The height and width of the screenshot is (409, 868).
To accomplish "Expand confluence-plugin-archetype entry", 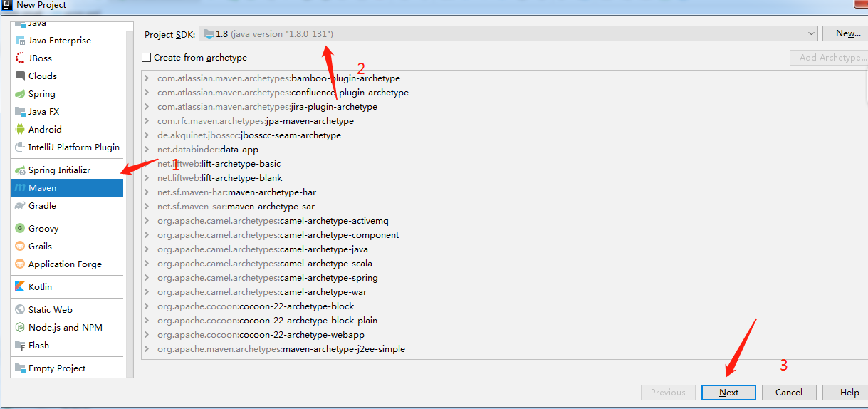I will pos(147,93).
